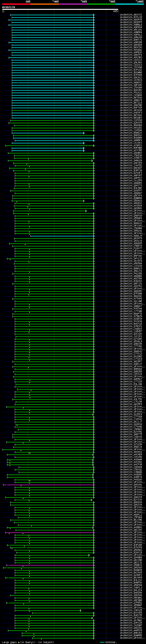Click the magenta alignment bar for Q4GXA1
Screen dimensions: 146x644
coord(49,485)
